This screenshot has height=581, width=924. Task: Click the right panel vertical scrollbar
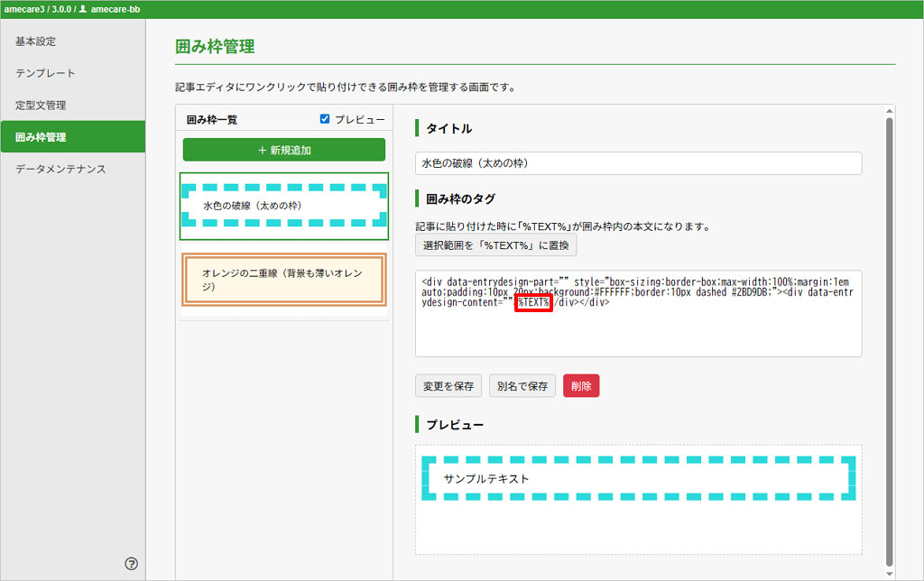(x=889, y=343)
